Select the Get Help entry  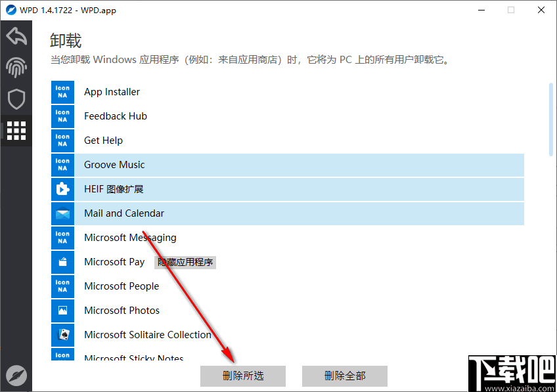pos(288,141)
